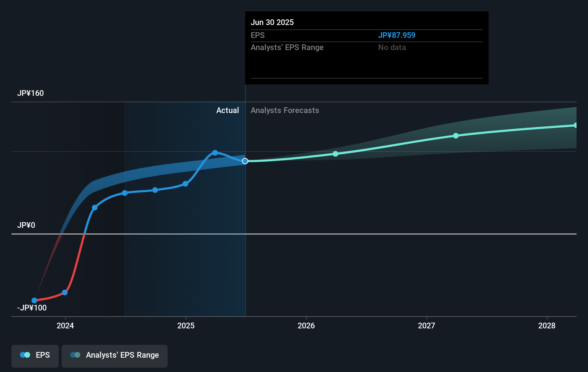Click the lowest EPS point near -JP¥100

click(34, 300)
